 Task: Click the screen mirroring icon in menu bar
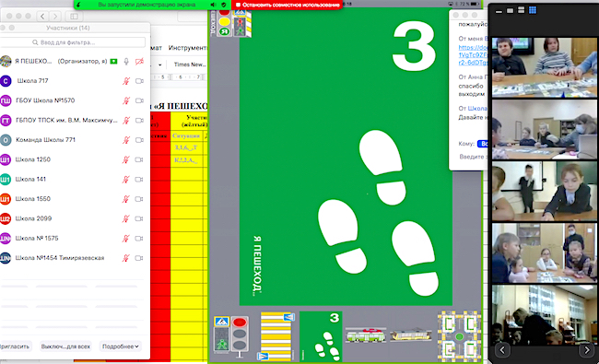tap(451, 4)
